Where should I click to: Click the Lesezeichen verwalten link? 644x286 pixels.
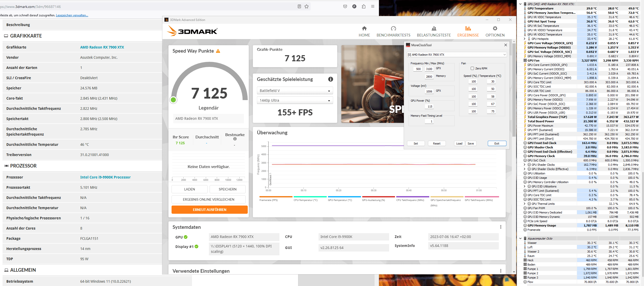coord(72,15)
